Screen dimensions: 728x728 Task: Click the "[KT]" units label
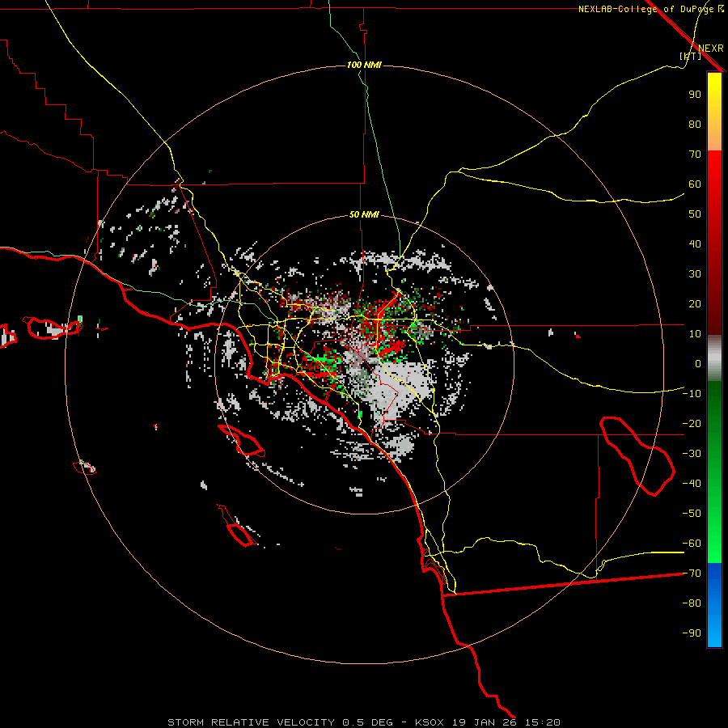click(690, 56)
